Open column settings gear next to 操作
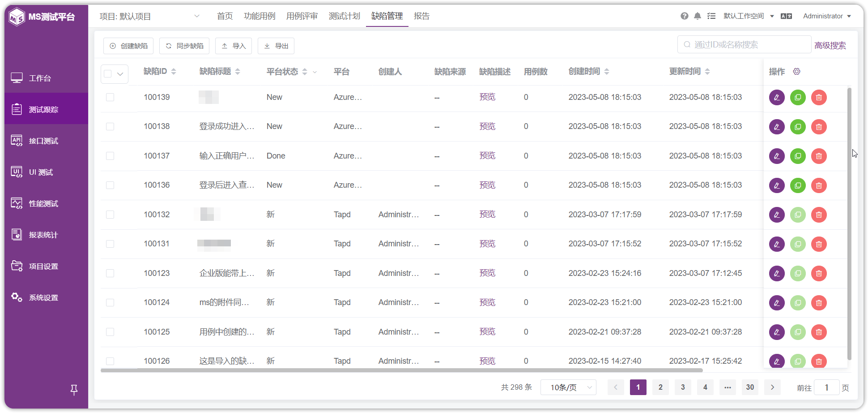This screenshot has height=413, width=868. click(x=796, y=71)
